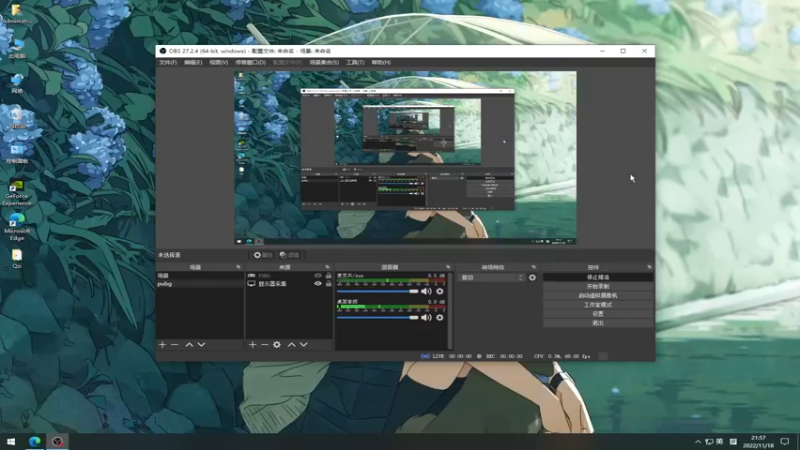Screen dimensions: 800x450
Task: Click the Stop Streaming button
Action: click(598, 278)
